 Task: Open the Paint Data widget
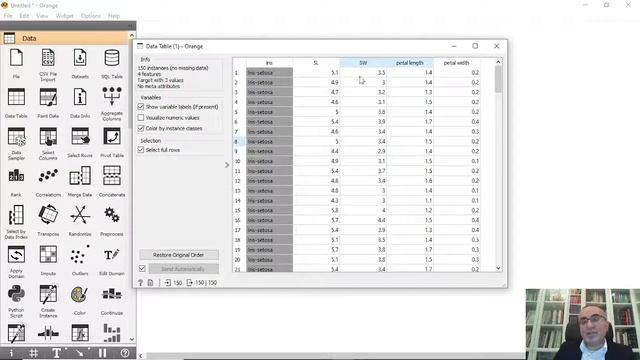[x=48, y=97]
